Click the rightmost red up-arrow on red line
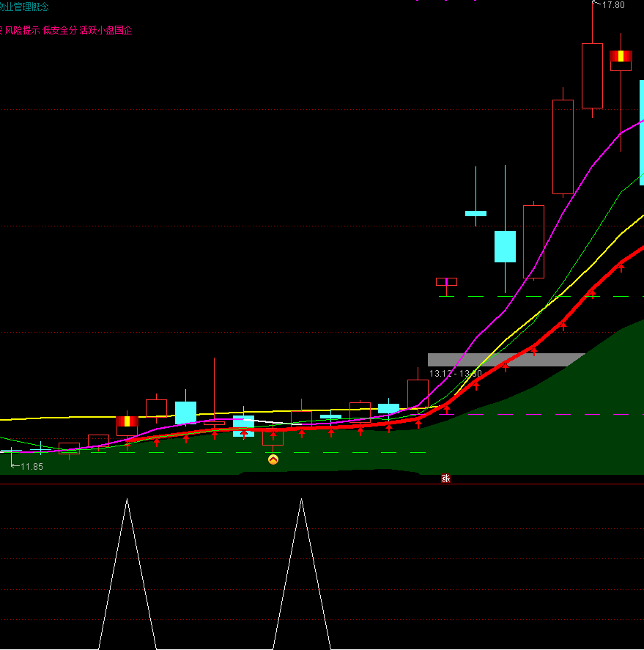644x650 pixels. [621, 267]
